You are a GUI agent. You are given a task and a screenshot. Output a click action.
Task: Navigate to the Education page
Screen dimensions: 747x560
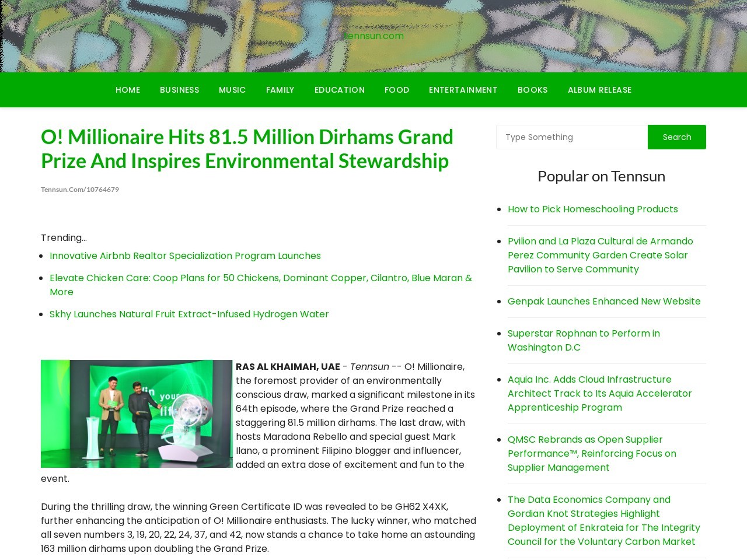point(339,90)
